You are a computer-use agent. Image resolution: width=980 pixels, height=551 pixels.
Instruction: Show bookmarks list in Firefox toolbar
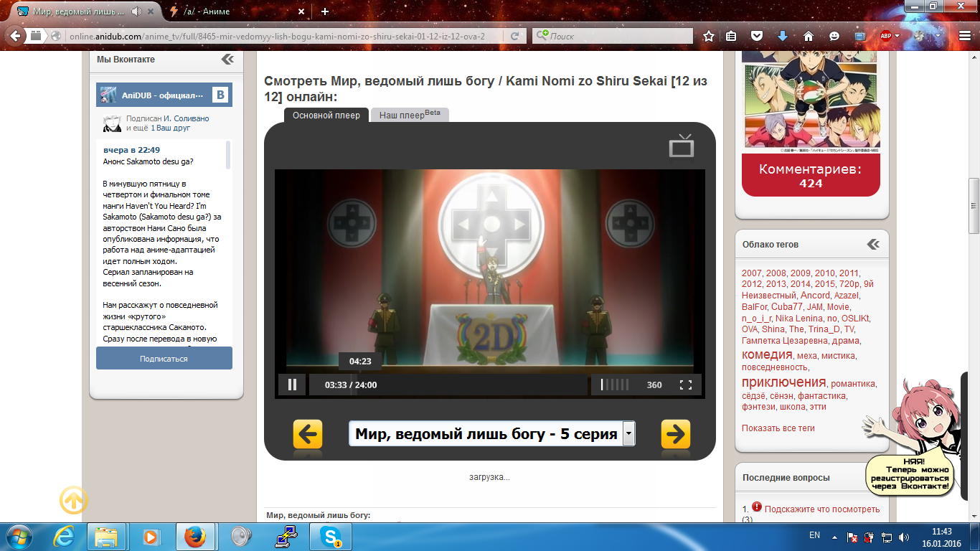pyautogui.click(x=732, y=36)
